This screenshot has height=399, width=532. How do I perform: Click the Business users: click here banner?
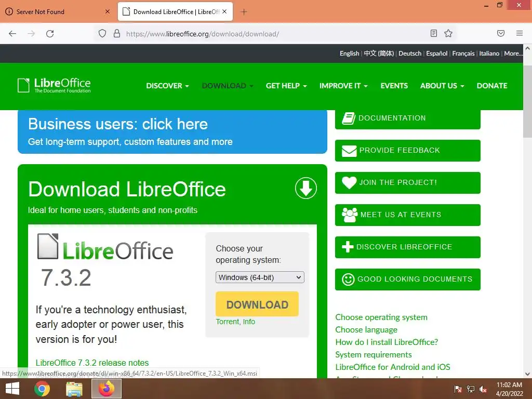172,131
